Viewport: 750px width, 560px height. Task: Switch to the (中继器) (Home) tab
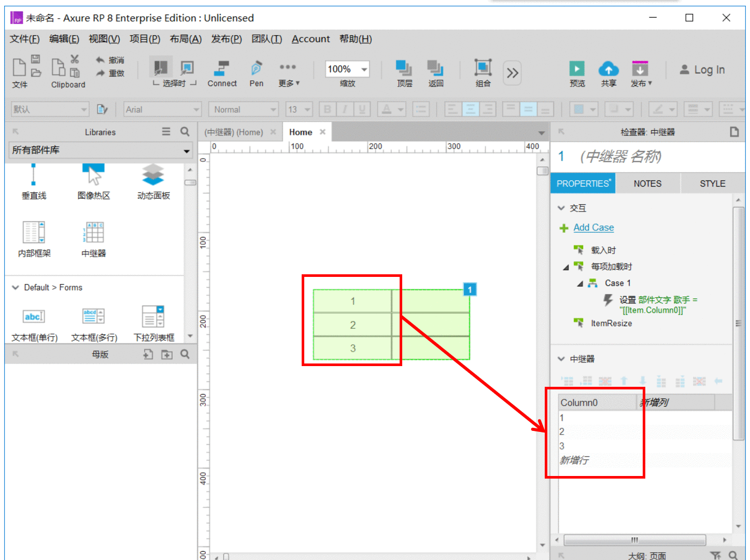tap(234, 132)
